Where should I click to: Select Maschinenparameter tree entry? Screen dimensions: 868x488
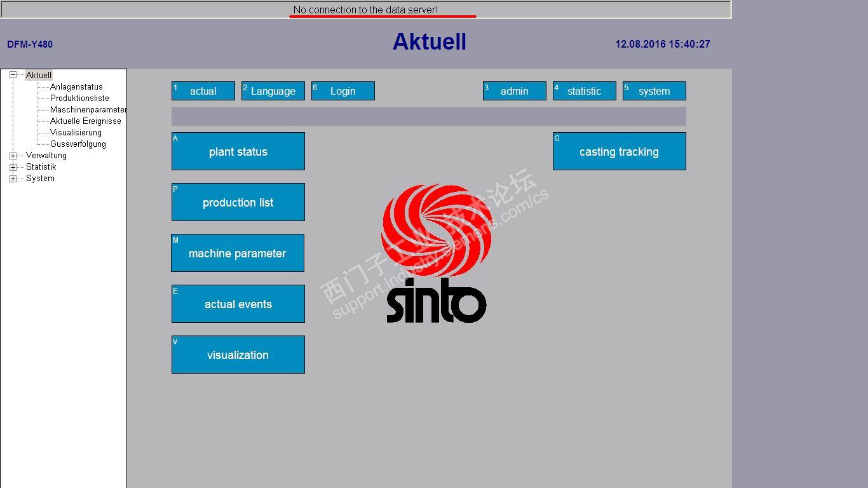pyautogui.click(x=88, y=110)
